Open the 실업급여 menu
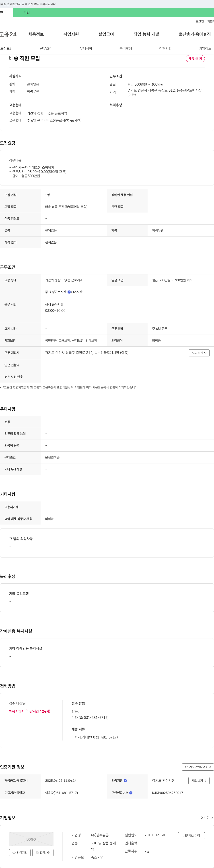 pos(106,34)
